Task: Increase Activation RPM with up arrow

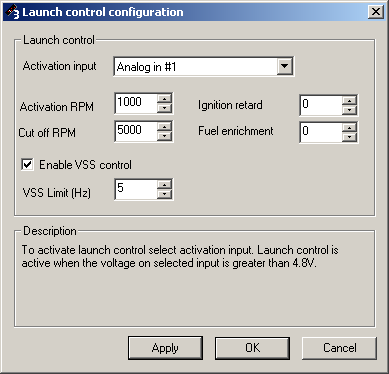Action: [x=164, y=99]
